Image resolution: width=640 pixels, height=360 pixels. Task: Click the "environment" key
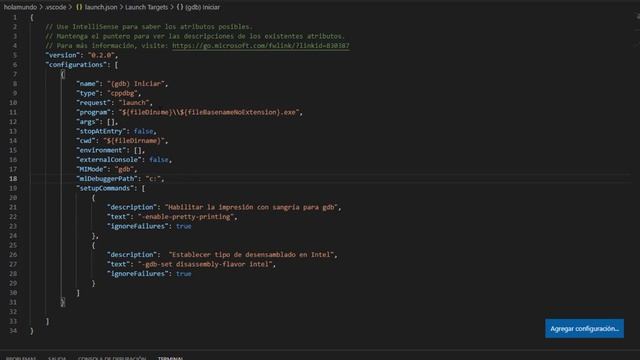click(x=101, y=150)
